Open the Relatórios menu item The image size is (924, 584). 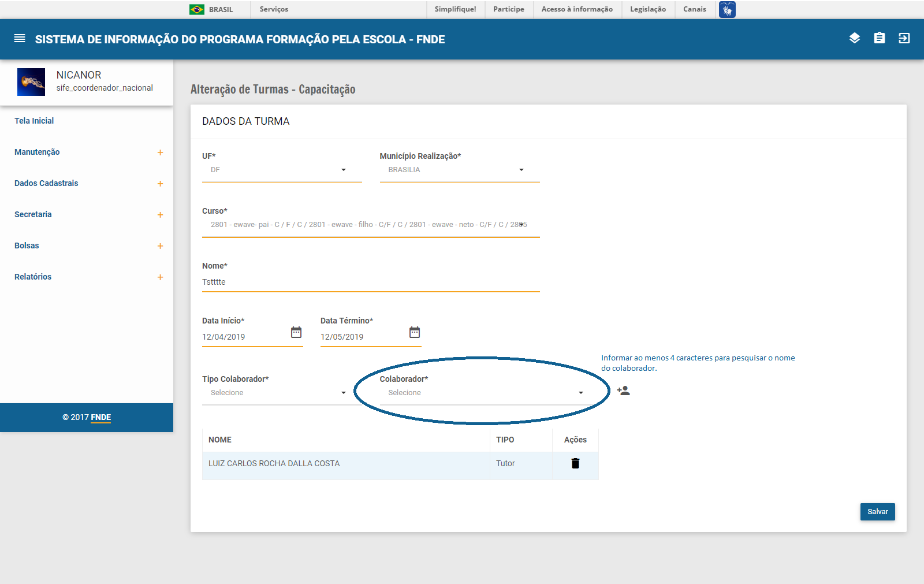click(x=33, y=277)
